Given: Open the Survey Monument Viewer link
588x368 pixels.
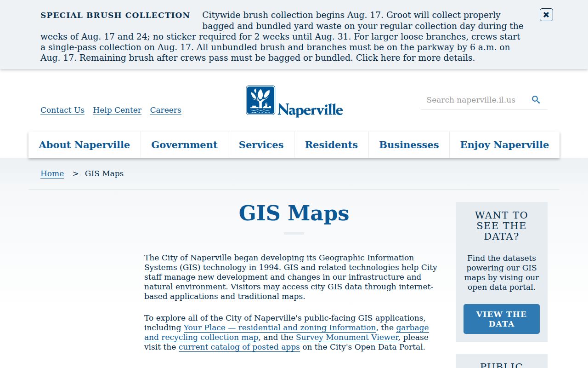Looking at the screenshot, I should [347, 337].
